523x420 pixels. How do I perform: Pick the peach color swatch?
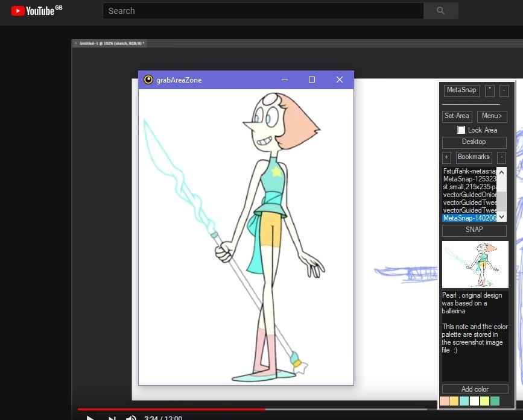click(445, 401)
